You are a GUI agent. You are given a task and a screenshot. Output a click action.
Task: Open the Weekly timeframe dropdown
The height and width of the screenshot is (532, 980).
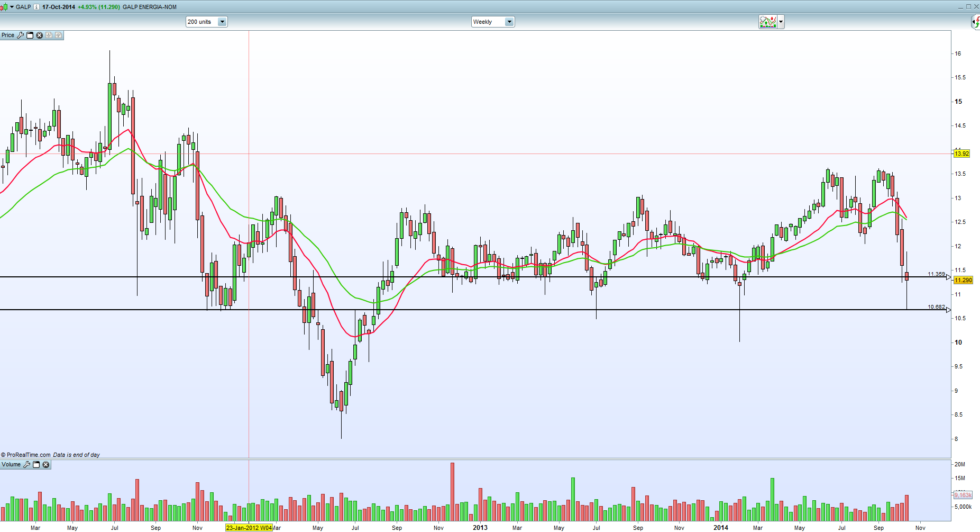tap(509, 22)
